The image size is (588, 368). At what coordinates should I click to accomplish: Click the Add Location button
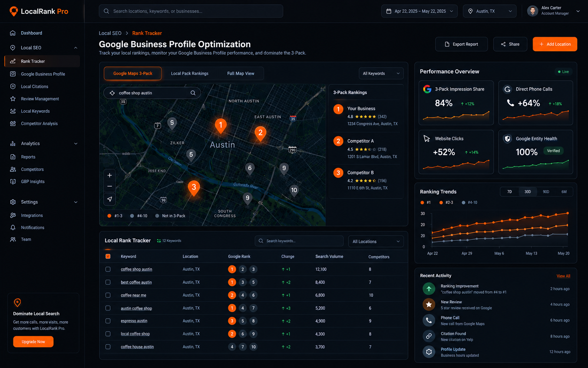(555, 44)
